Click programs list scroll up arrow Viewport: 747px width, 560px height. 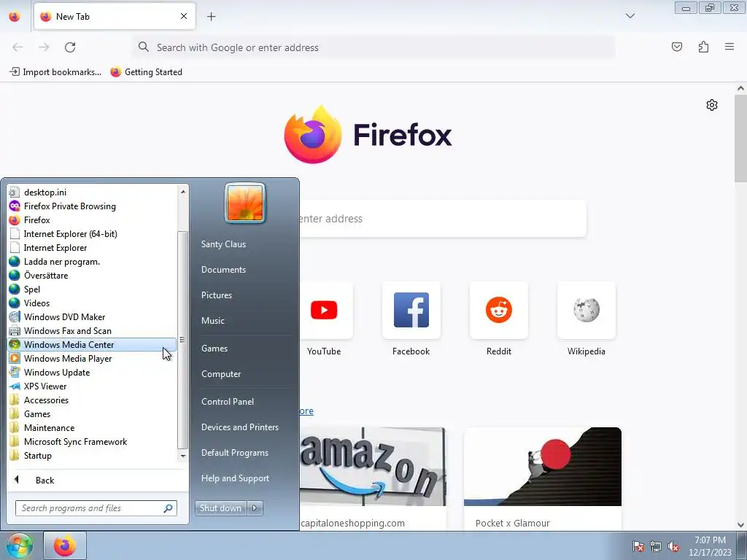point(183,192)
